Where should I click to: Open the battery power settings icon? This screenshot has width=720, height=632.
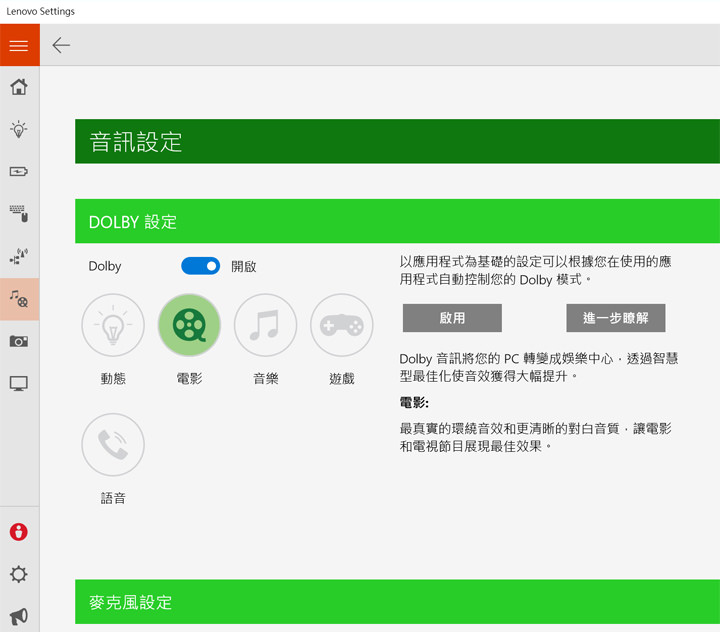(x=19, y=171)
